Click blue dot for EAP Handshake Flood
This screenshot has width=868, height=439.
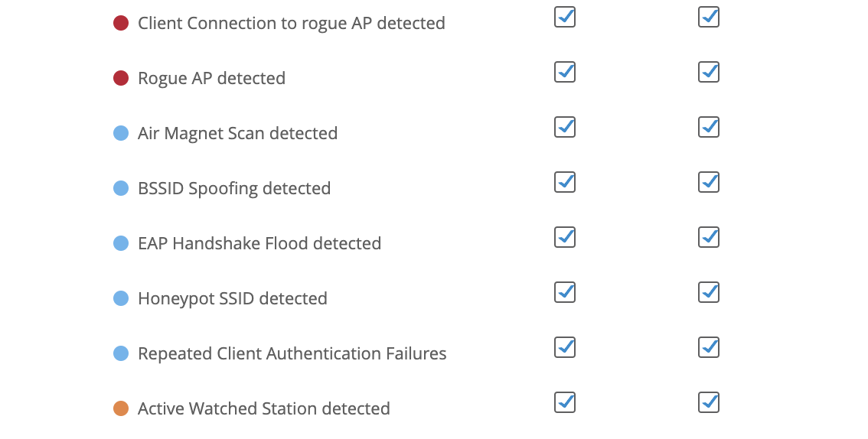pyautogui.click(x=121, y=243)
